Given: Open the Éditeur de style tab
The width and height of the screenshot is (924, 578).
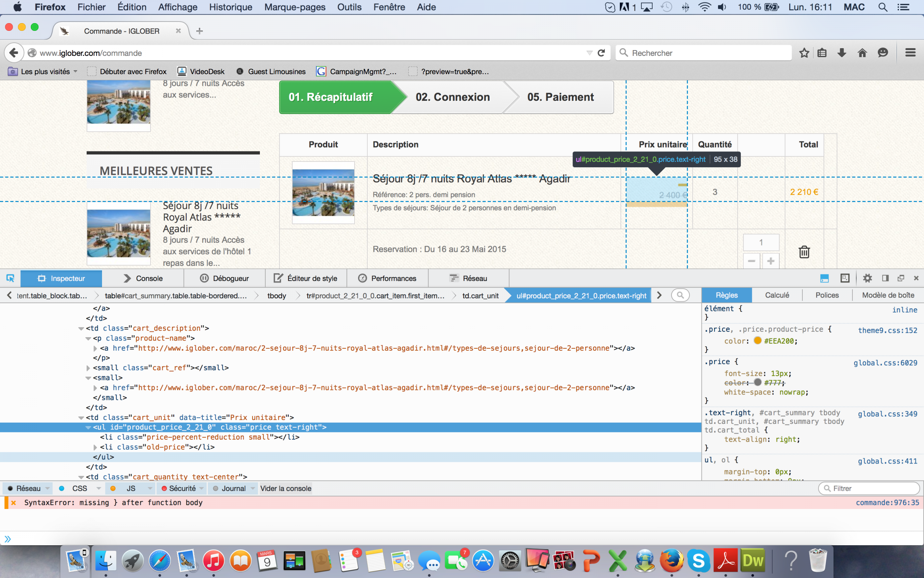Looking at the screenshot, I should pyautogui.click(x=306, y=278).
